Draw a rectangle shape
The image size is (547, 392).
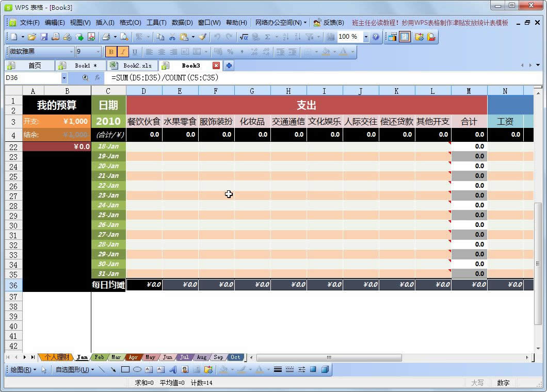point(125,369)
